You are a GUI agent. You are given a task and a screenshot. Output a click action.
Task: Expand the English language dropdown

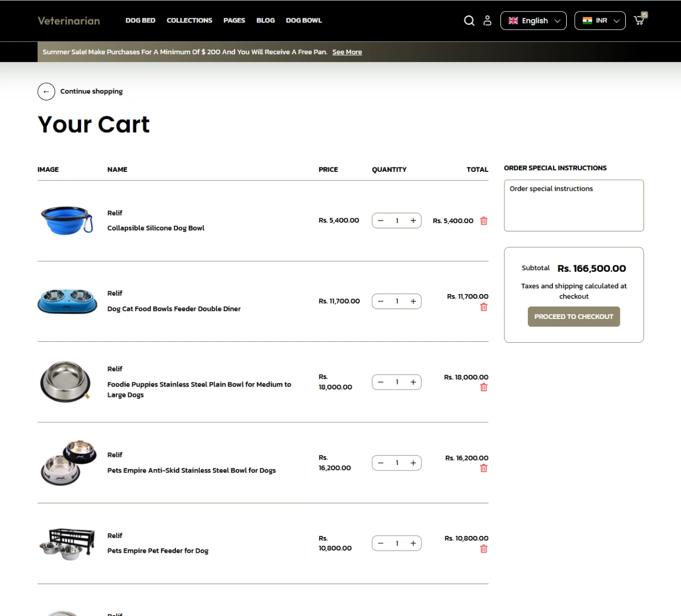point(533,20)
